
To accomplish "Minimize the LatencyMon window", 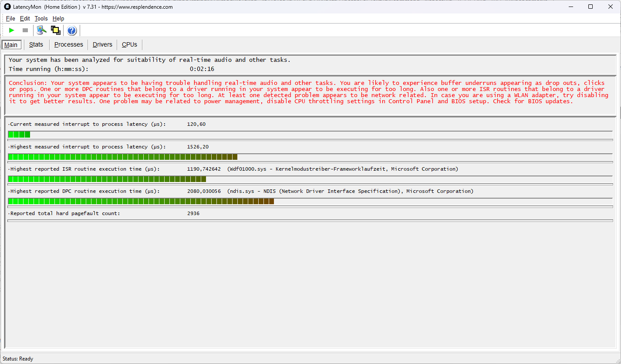I will click(570, 7).
